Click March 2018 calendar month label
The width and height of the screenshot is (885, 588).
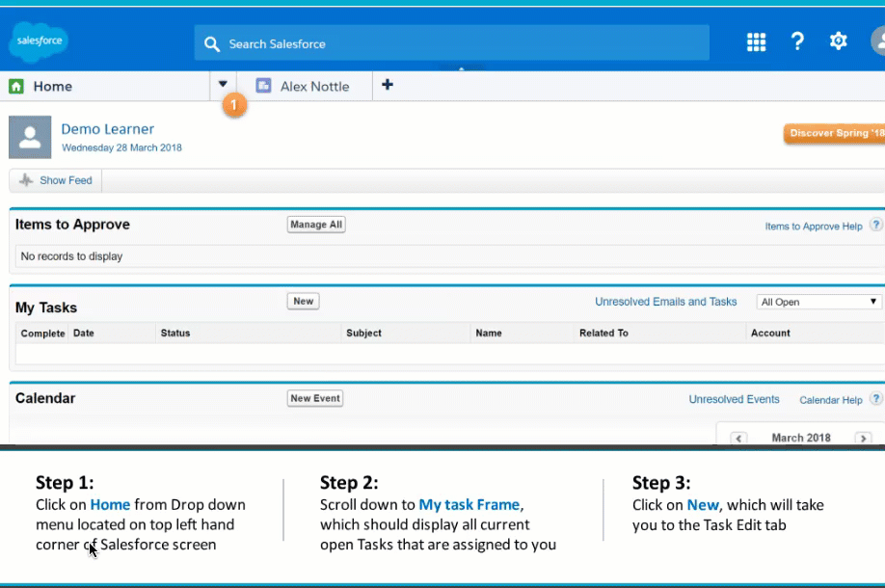pos(801,438)
